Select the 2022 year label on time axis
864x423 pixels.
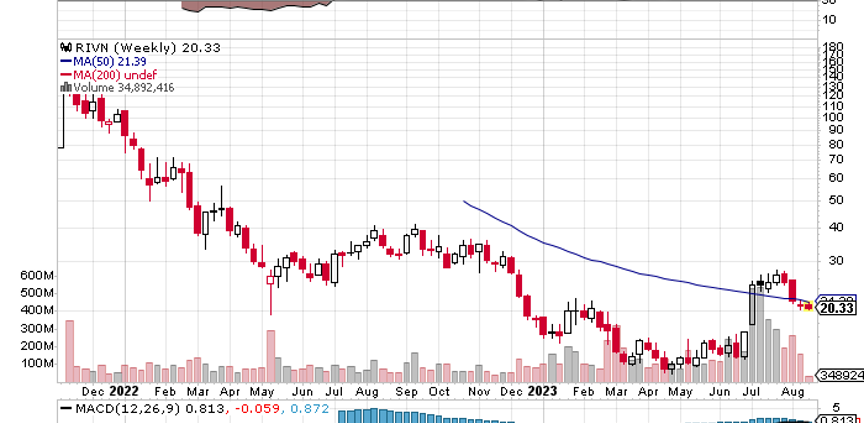124,393
